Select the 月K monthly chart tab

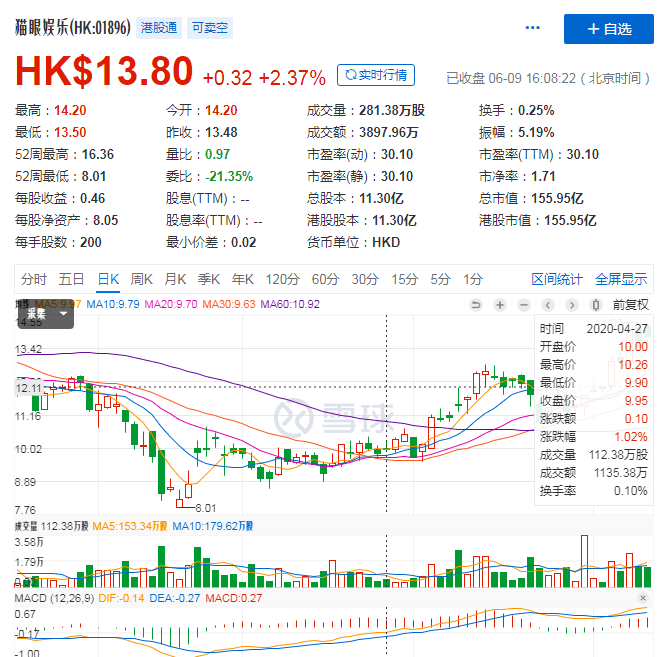tap(175, 279)
